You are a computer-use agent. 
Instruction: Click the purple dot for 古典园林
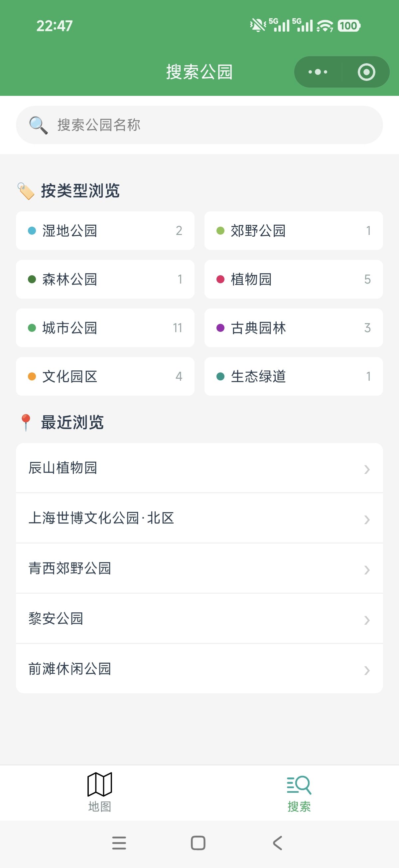(x=220, y=328)
